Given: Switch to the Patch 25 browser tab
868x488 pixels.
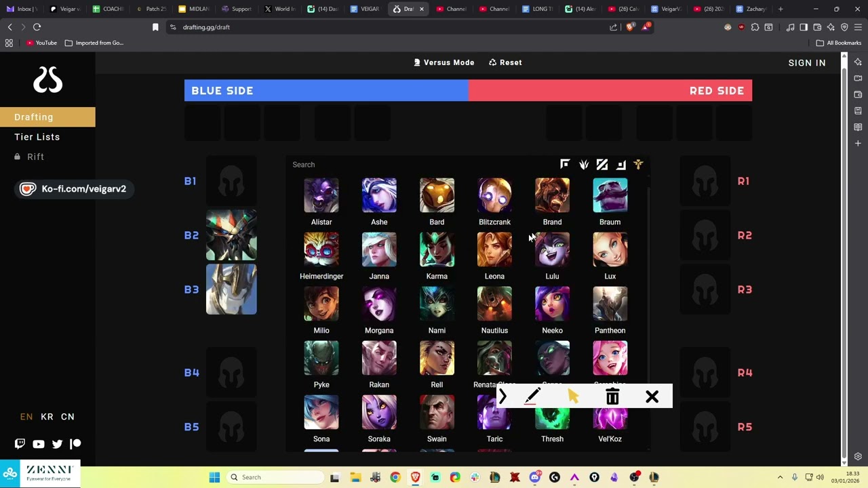Looking at the screenshot, I should click(151, 9).
